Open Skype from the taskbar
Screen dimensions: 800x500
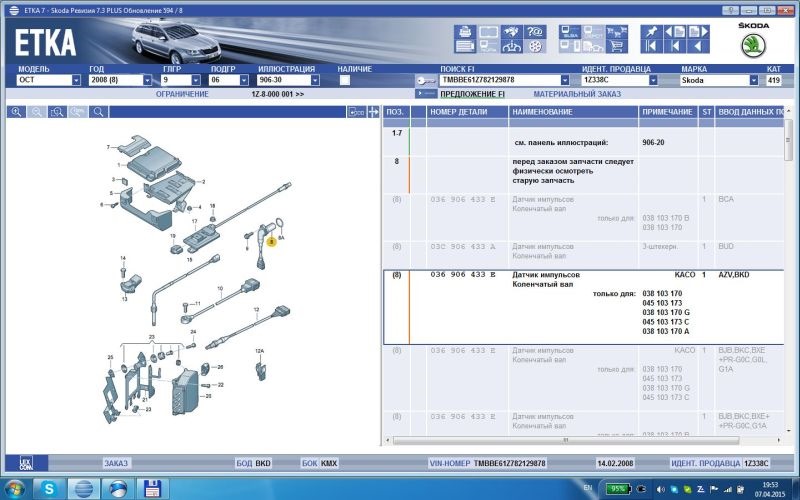click(49, 489)
